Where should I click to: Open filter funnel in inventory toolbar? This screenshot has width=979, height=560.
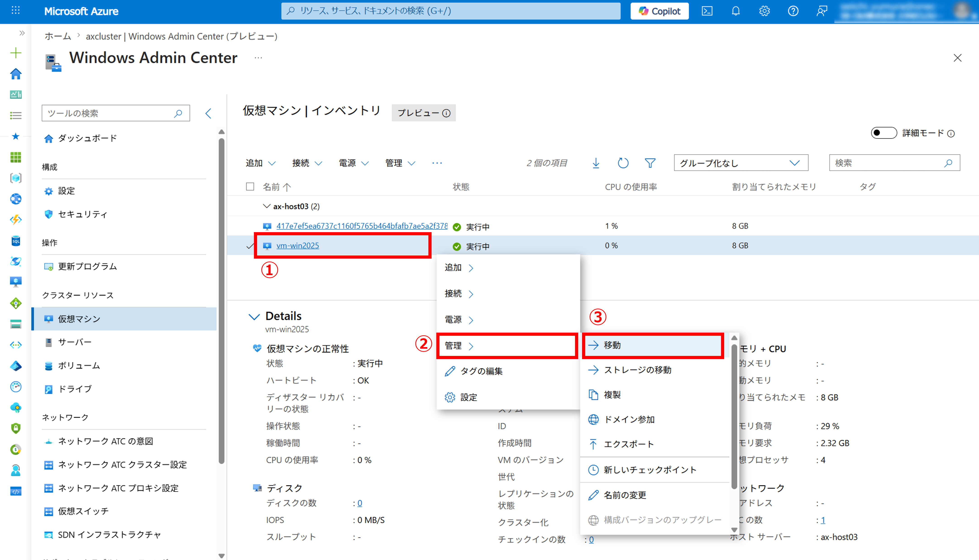click(650, 163)
